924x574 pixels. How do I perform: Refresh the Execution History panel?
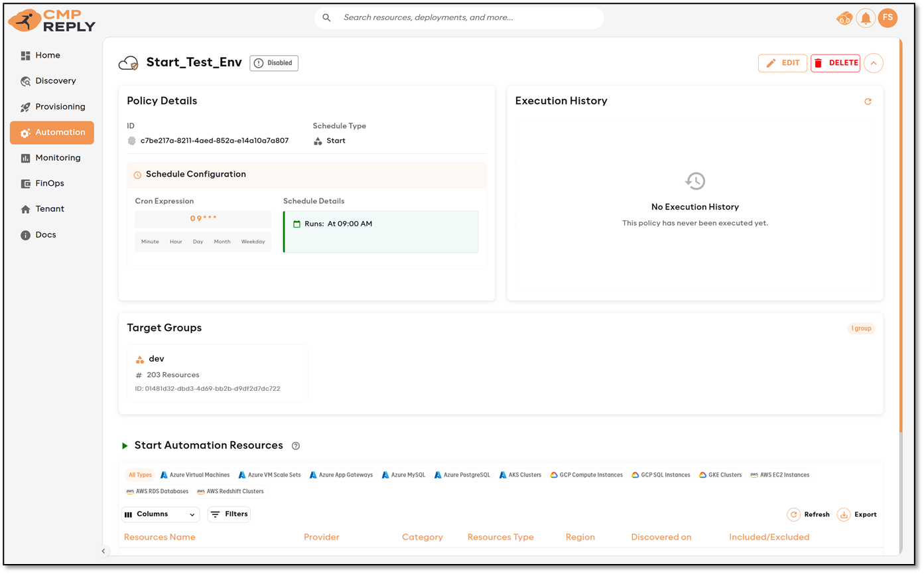point(868,102)
